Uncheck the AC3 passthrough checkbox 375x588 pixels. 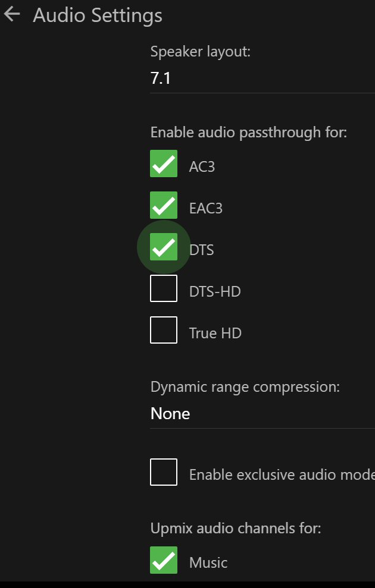(164, 164)
